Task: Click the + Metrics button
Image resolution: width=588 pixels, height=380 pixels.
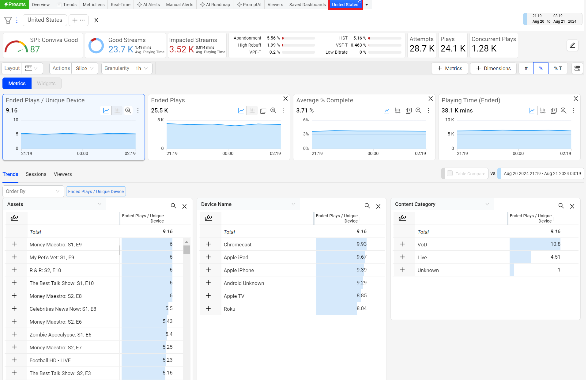Action: click(449, 68)
